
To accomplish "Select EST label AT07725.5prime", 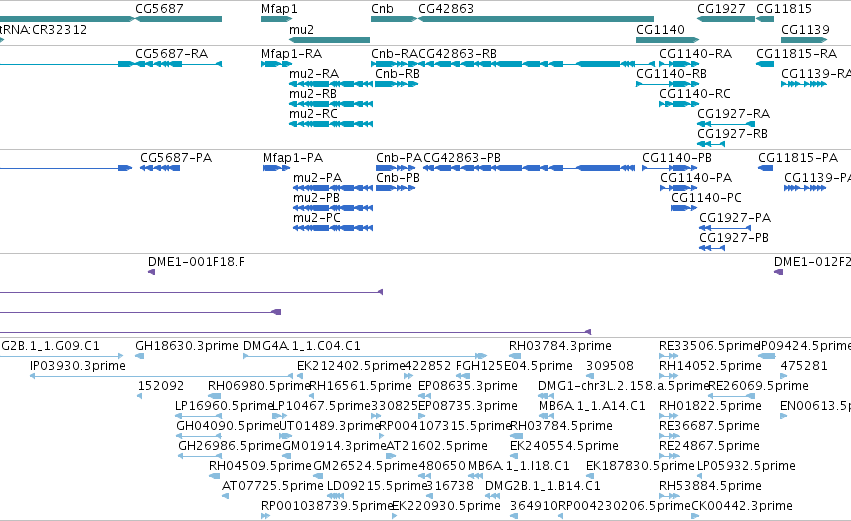I will pyautogui.click(x=272, y=487).
